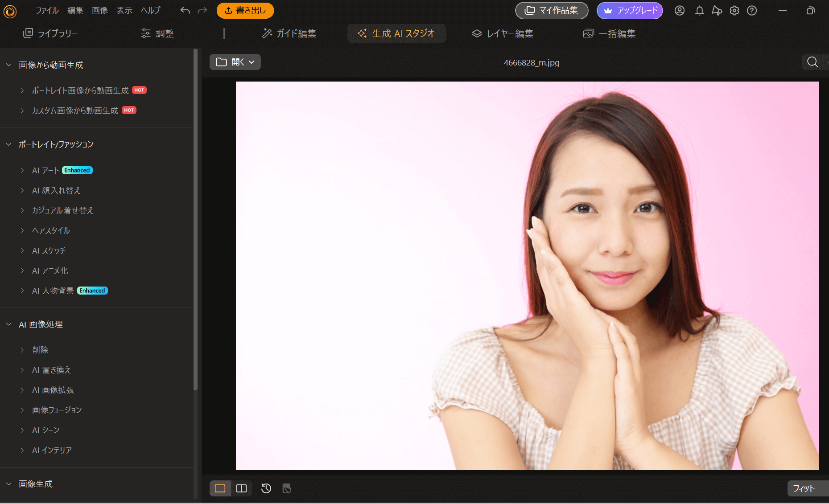Open the ライブラリー panel
Viewport: 829px width, 504px height.
coord(50,33)
